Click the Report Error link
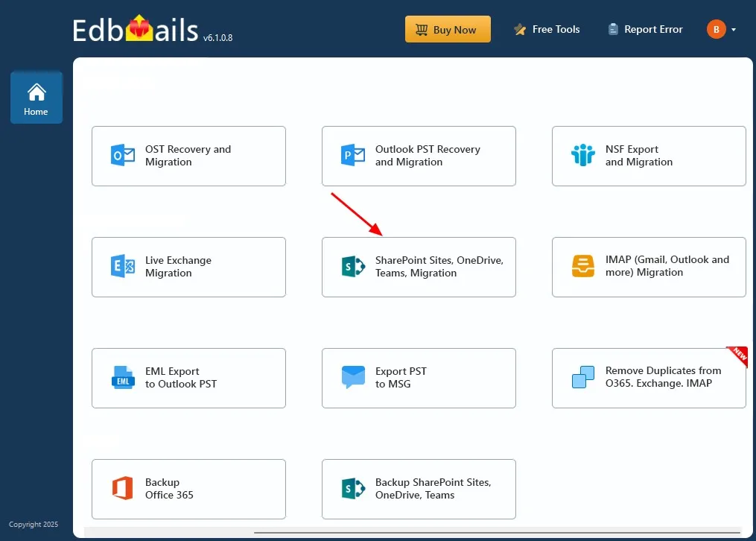 coord(645,30)
